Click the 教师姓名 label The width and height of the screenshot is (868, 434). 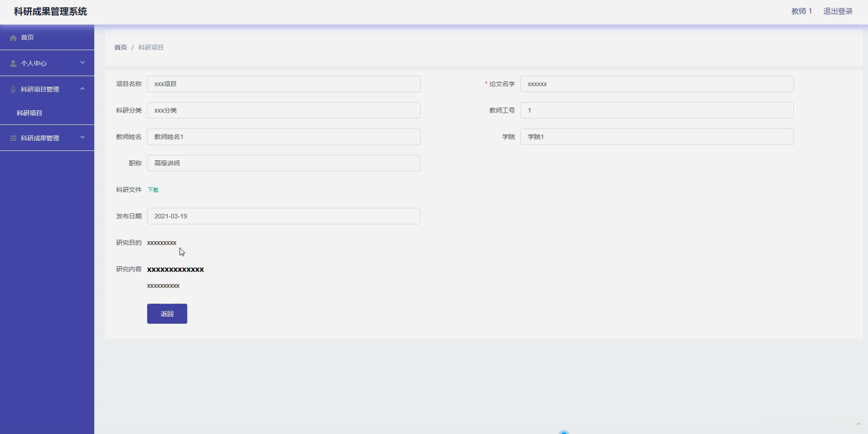pos(129,137)
